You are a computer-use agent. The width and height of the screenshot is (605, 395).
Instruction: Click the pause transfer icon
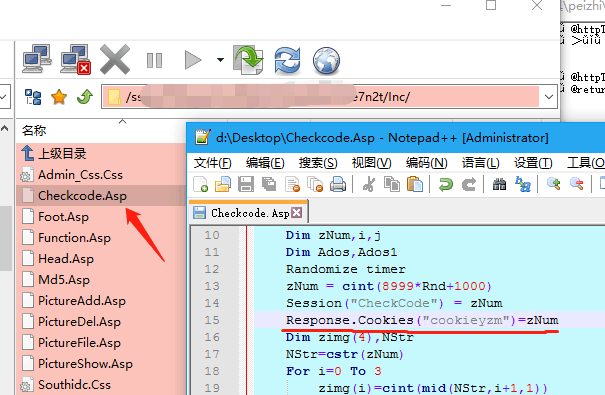pos(155,60)
